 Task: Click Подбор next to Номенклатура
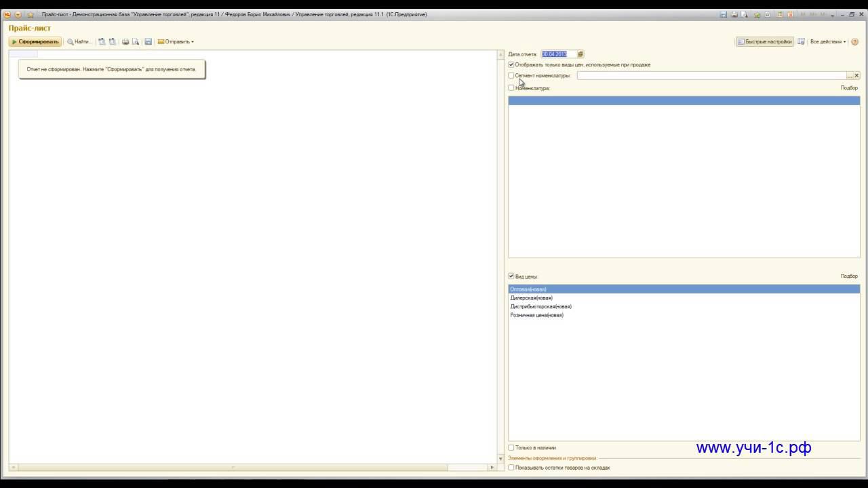click(x=849, y=88)
